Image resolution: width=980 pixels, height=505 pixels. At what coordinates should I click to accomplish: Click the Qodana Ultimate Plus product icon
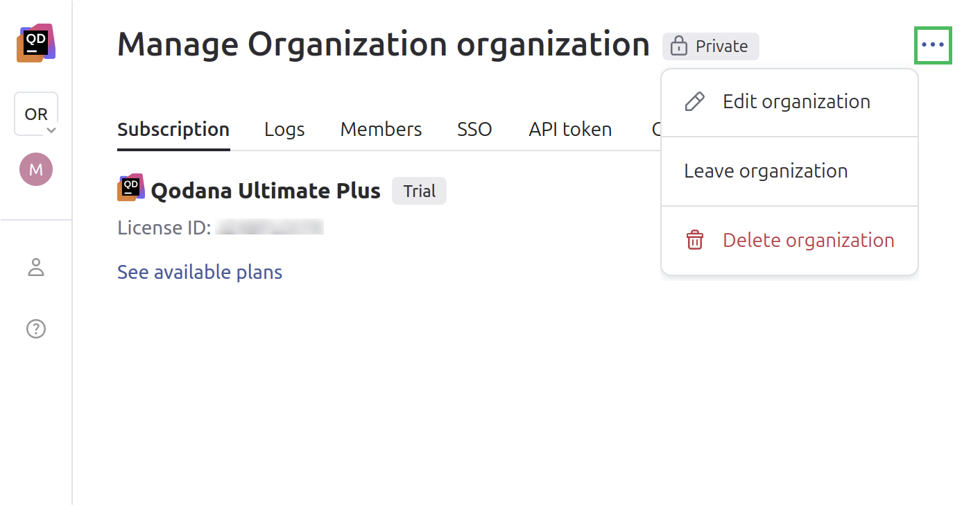[x=130, y=188]
